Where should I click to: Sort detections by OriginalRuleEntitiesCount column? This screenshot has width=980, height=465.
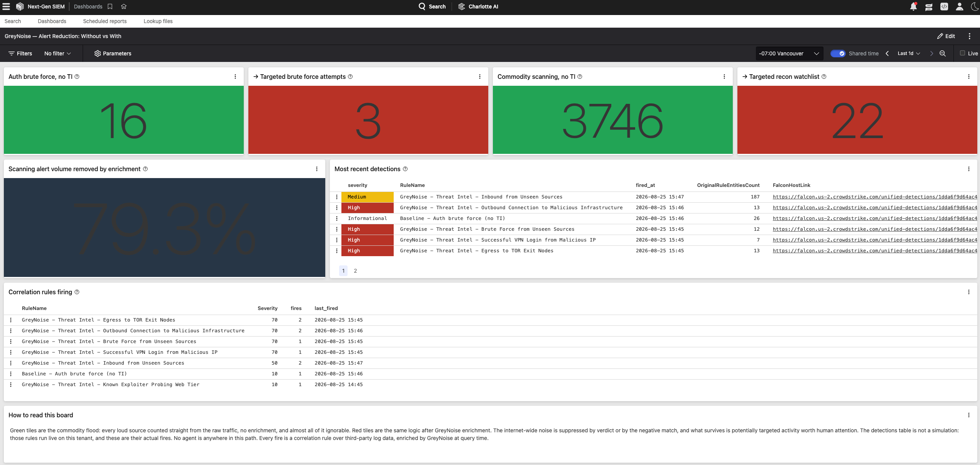pos(728,185)
